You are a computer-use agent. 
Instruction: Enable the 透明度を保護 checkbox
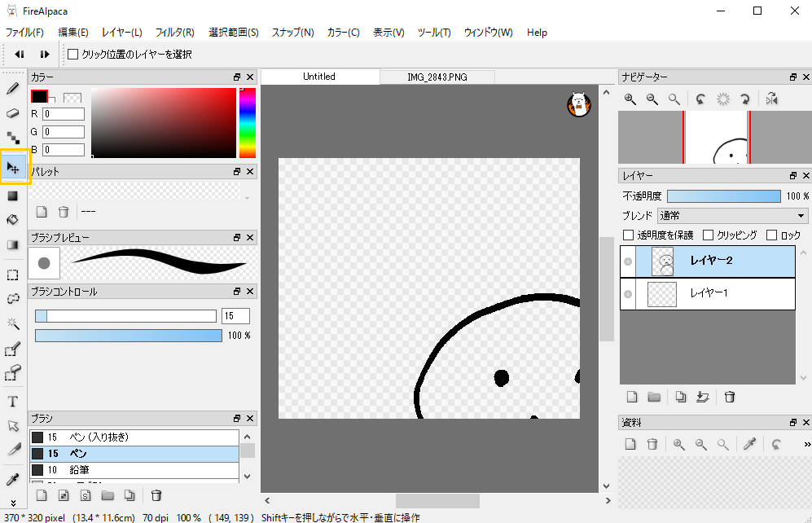(626, 235)
